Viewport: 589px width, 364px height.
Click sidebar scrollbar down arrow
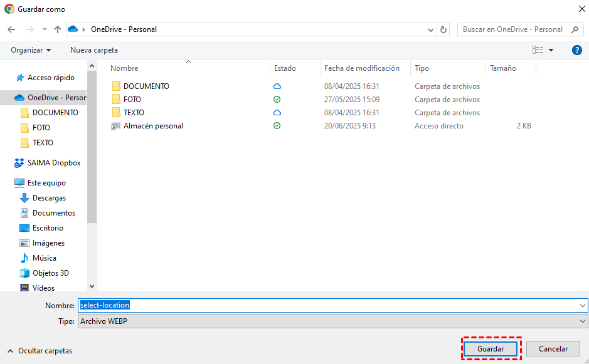(92, 286)
